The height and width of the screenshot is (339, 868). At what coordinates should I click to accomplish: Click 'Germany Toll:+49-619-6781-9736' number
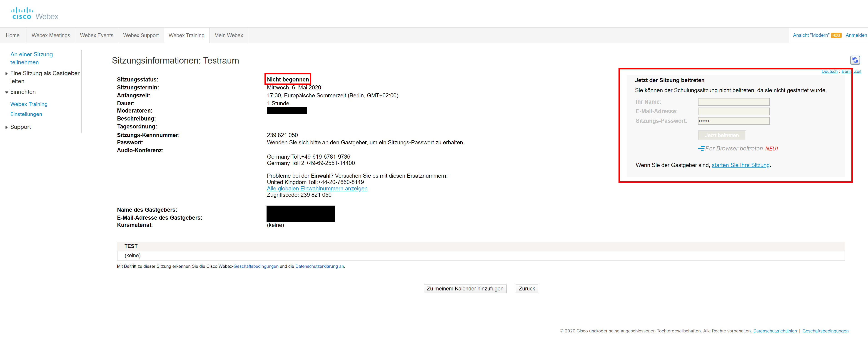[x=308, y=157]
